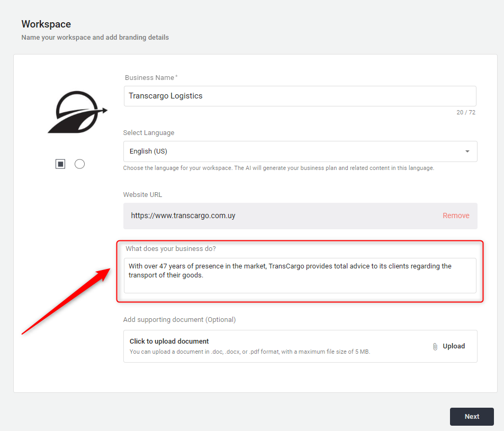
Task: Click the 'Add supporting document (Optional)' label
Action: tap(179, 320)
